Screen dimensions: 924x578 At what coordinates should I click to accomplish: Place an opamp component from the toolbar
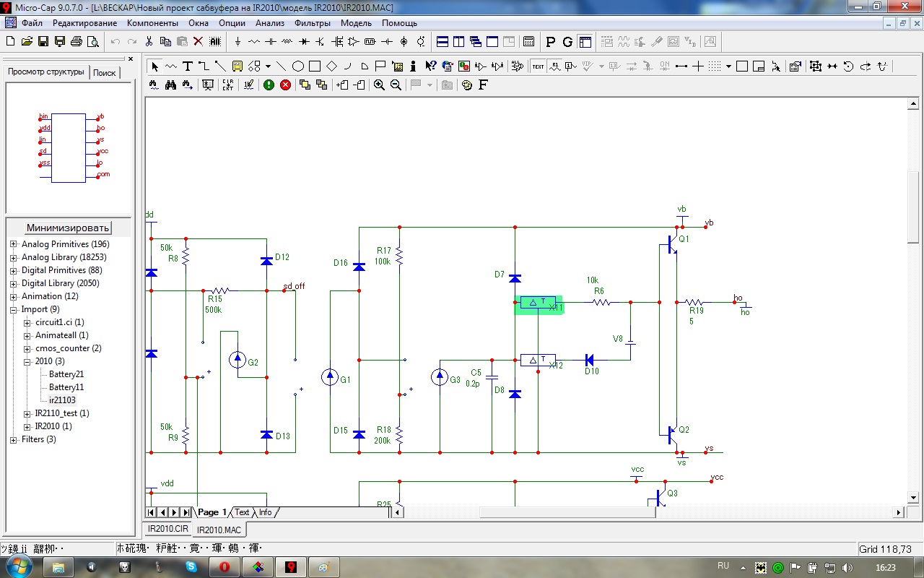(x=354, y=42)
